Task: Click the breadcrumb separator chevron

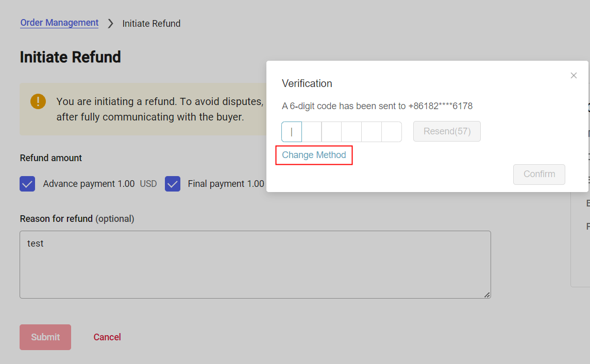Action: (x=110, y=23)
